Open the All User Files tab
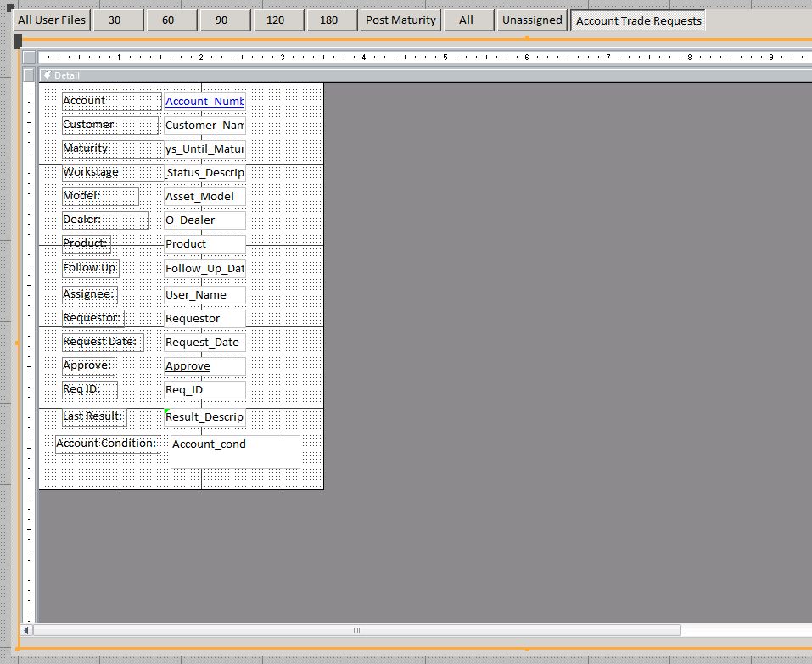 click(52, 20)
